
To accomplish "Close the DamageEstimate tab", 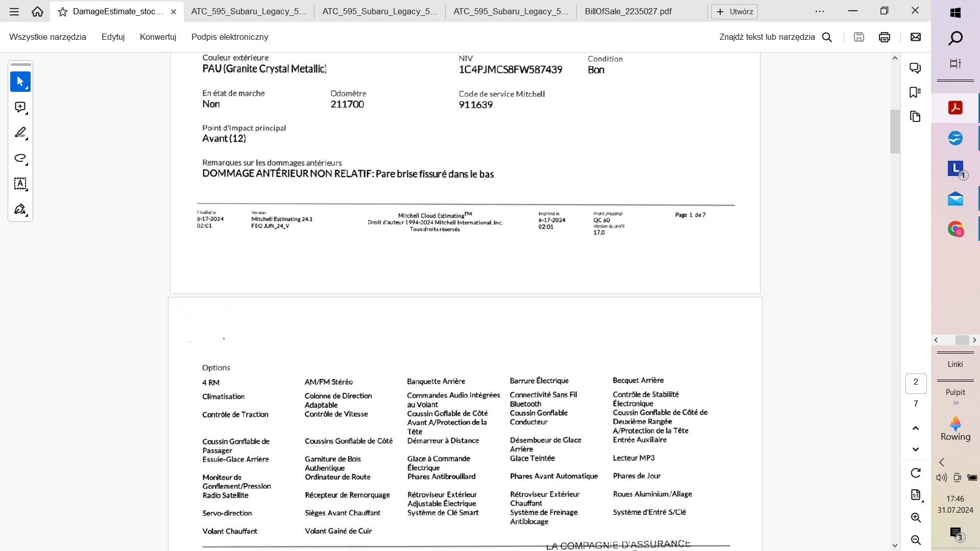I will (174, 12).
